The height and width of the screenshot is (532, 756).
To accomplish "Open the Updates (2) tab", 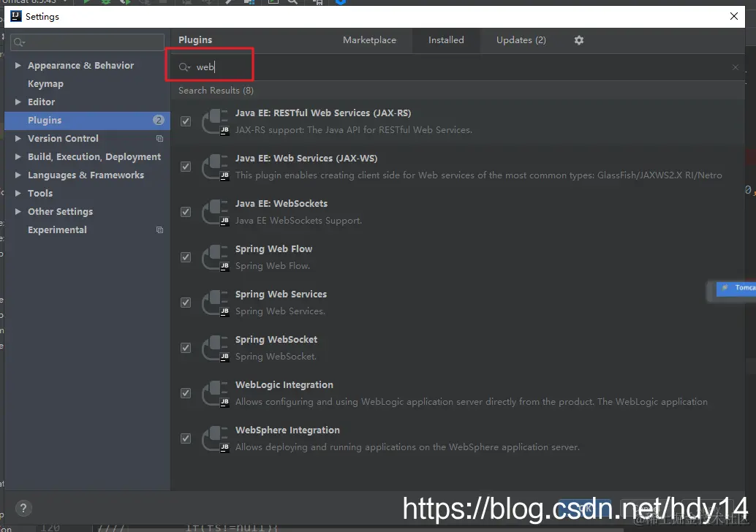I will pos(521,40).
